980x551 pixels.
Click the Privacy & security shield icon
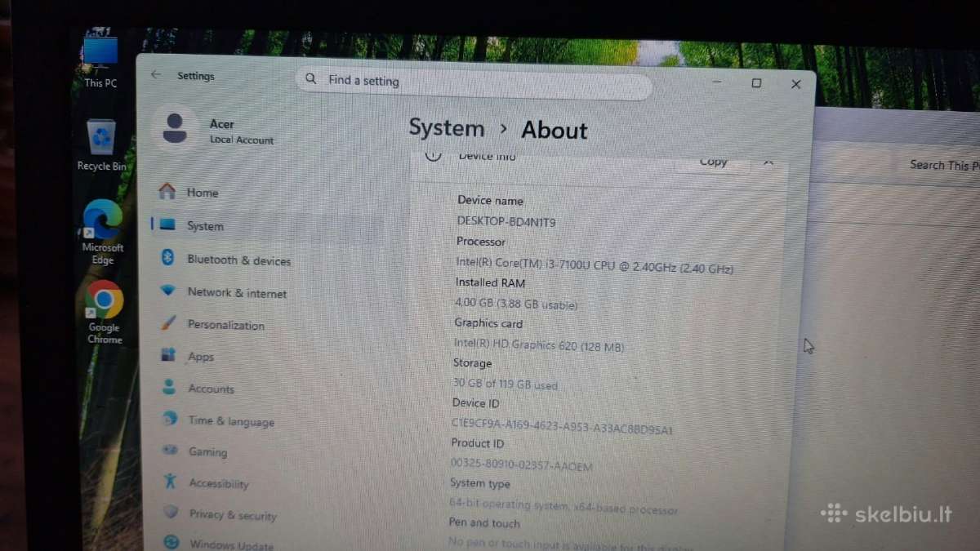(171, 512)
